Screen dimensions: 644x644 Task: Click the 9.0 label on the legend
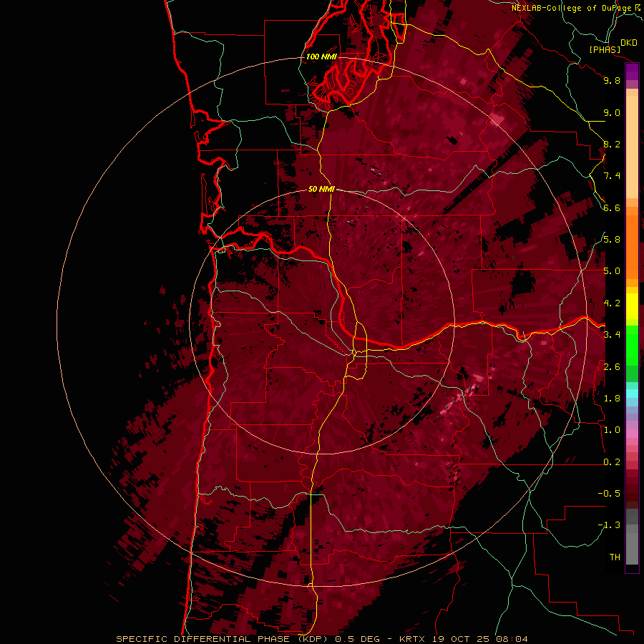tap(612, 112)
